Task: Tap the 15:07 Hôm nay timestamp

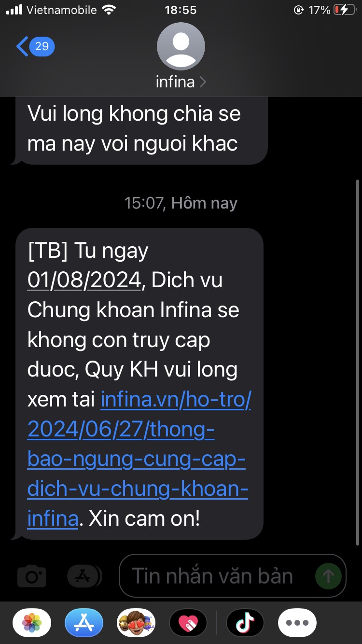Action: pyautogui.click(x=181, y=203)
